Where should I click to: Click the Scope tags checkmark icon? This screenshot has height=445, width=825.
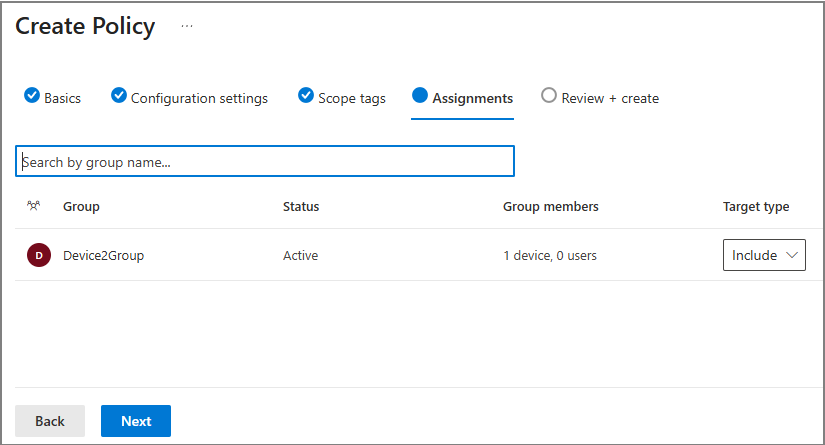[x=306, y=96]
